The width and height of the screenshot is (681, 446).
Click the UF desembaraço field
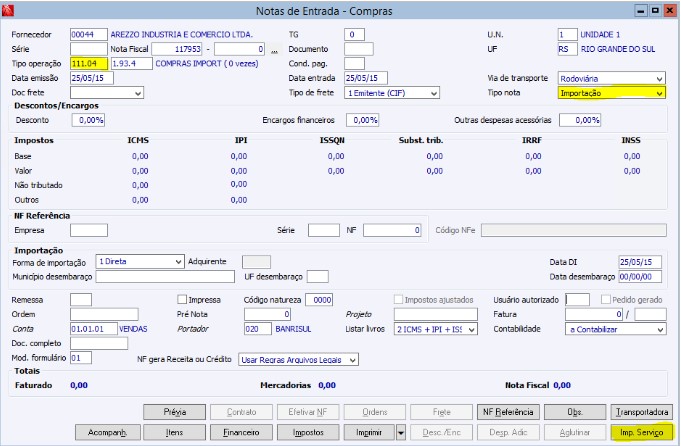click(317, 277)
